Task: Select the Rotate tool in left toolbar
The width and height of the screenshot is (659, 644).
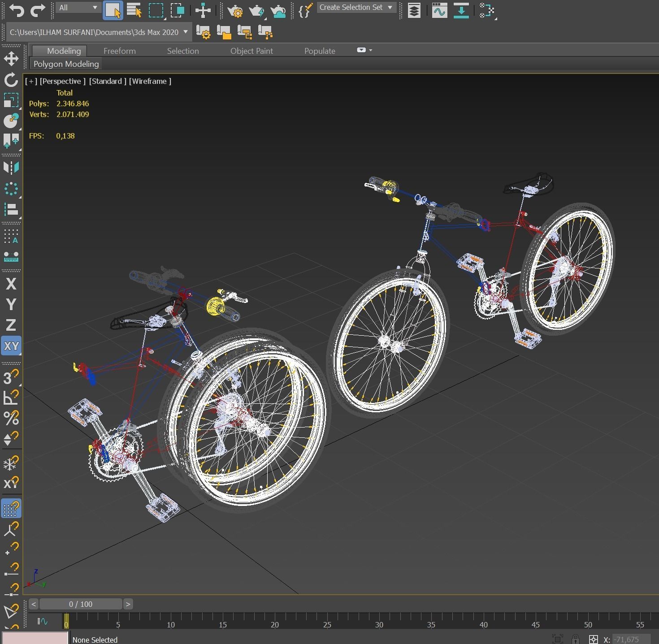Action: [11, 80]
